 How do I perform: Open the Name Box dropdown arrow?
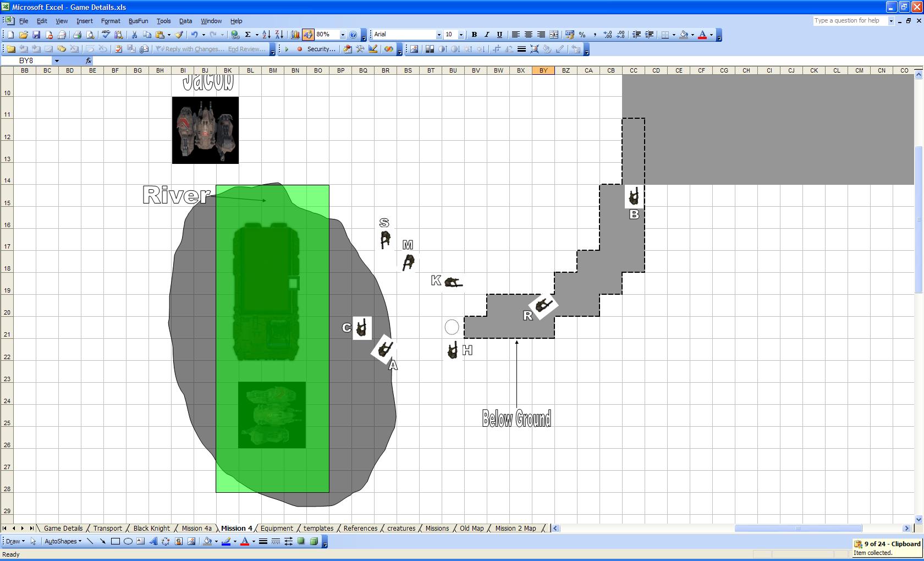(56, 61)
